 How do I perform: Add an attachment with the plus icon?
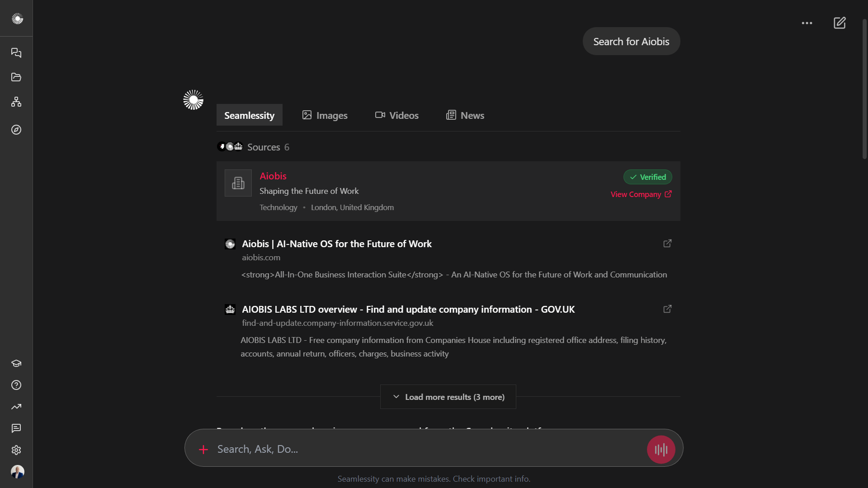point(203,449)
